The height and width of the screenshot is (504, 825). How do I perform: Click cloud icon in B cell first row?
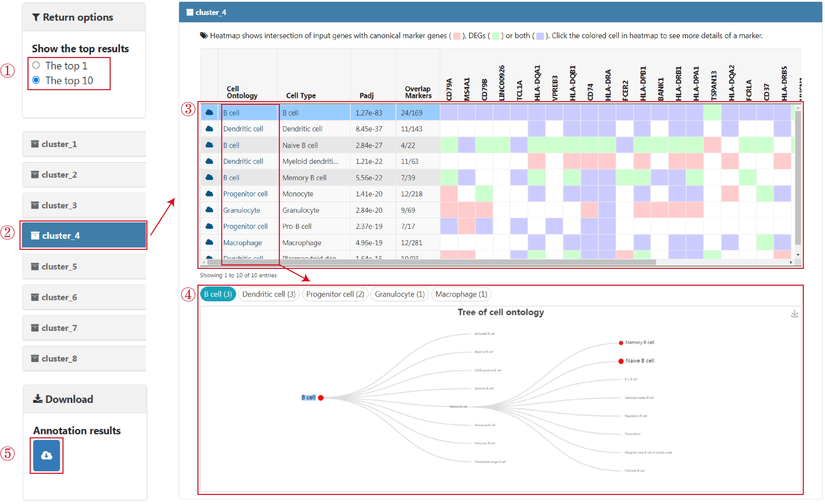(209, 112)
